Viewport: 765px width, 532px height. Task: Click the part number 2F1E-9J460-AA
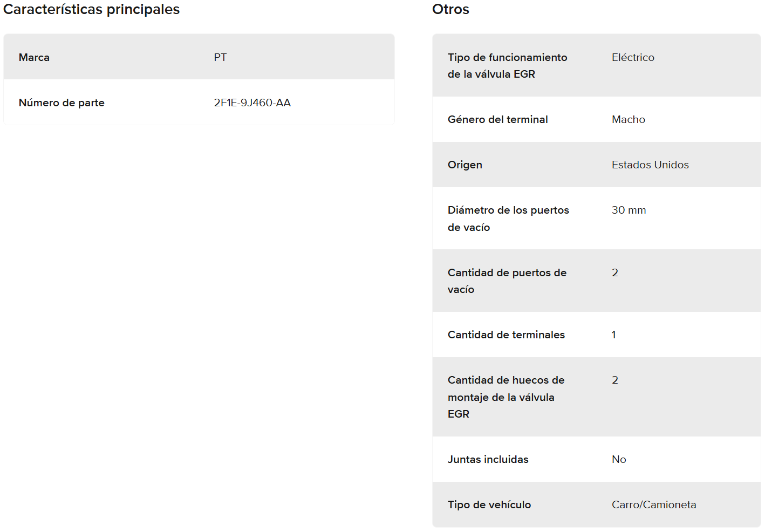[252, 103]
